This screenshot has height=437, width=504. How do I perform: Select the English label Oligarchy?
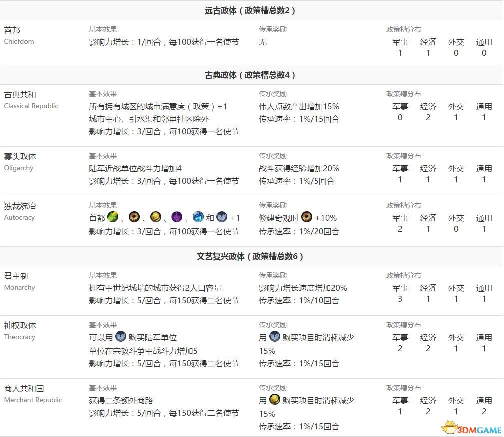click(x=18, y=168)
